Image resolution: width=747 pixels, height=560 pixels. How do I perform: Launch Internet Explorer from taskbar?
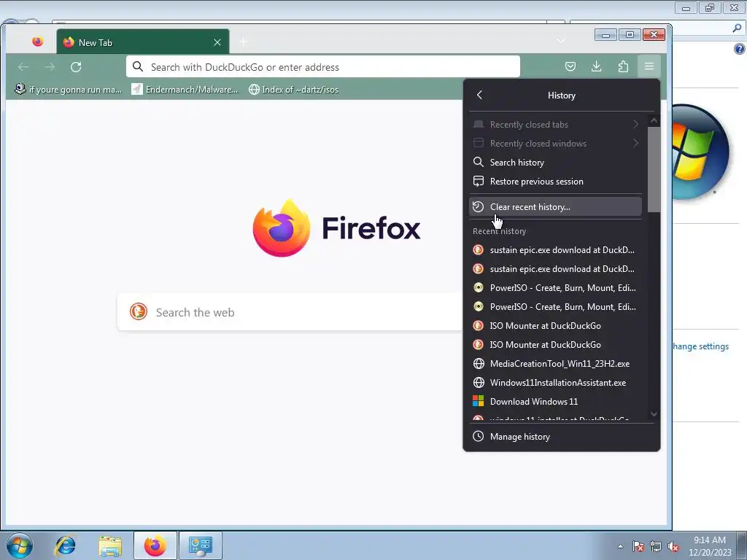65,545
